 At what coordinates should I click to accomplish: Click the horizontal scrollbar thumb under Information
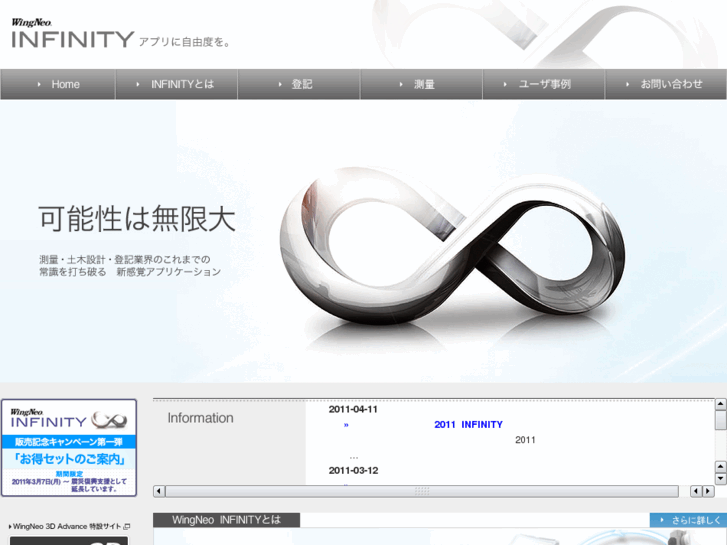click(x=422, y=491)
